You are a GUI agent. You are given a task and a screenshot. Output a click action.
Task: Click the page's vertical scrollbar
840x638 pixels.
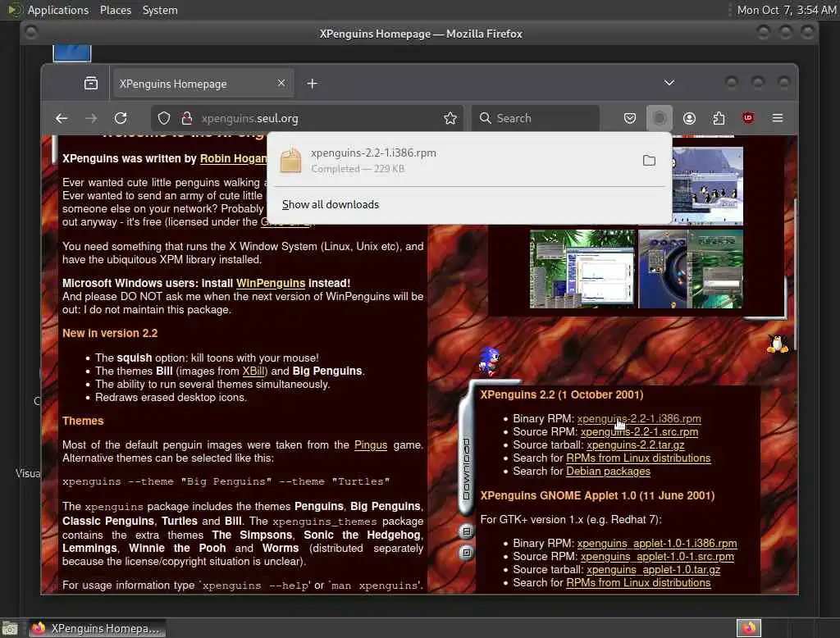pos(795,273)
